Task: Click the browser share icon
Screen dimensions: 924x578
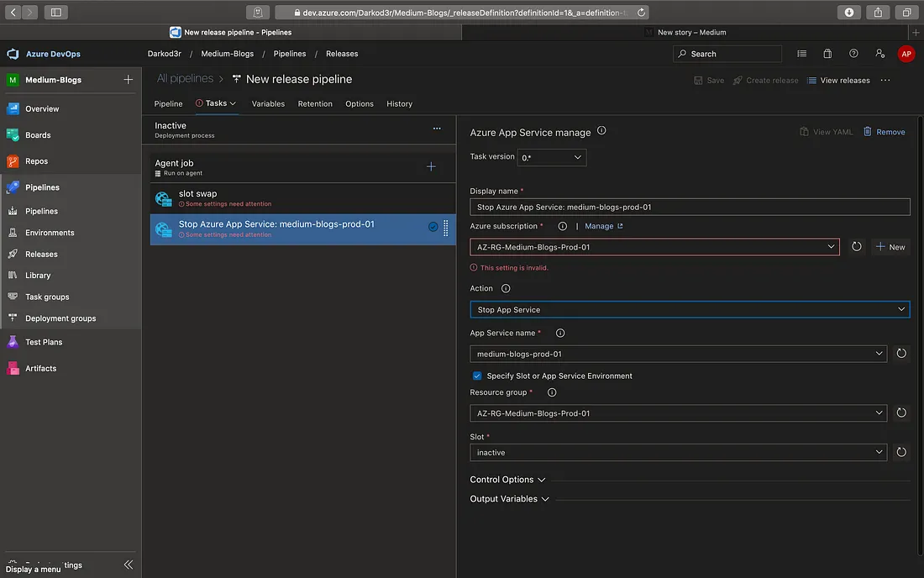Action: (878, 12)
